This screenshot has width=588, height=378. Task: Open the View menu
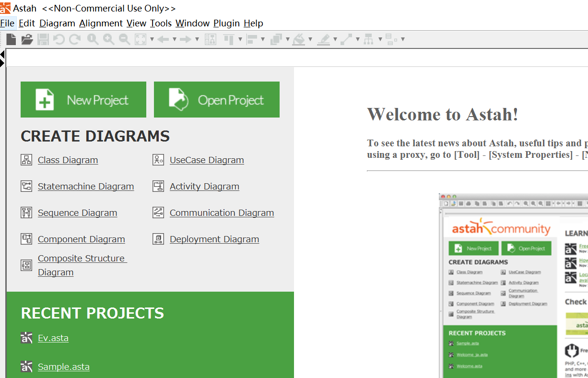[136, 23]
